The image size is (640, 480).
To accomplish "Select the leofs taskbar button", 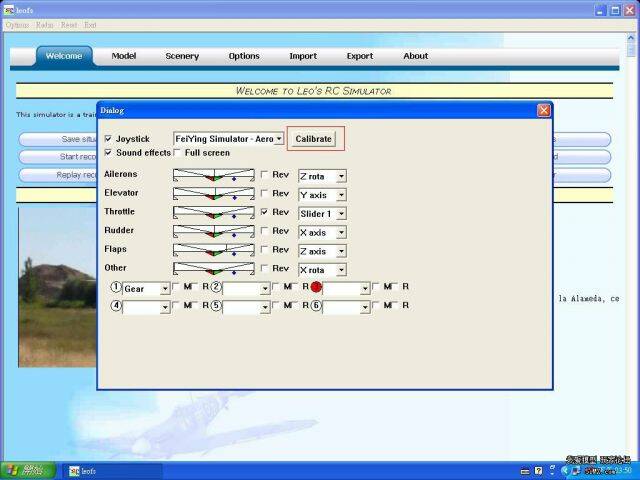I will 113,471.
